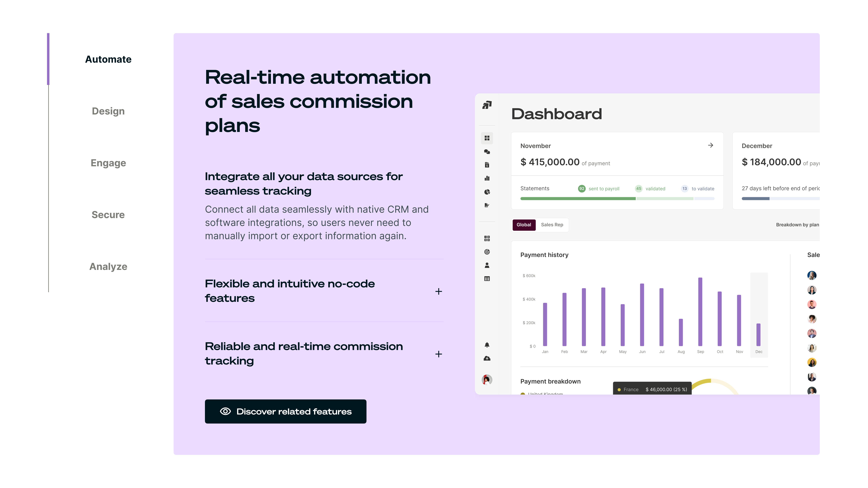Image resolution: width=868 pixels, height=488 pixels.
Task: Click the Statements green progress bar
Action: tap(578, 199)
